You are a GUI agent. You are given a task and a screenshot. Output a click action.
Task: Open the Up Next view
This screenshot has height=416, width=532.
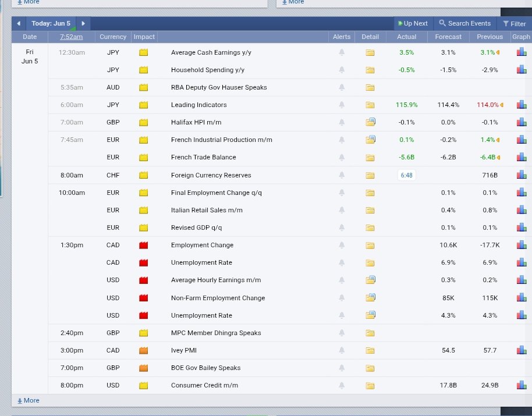coord(413,23)
